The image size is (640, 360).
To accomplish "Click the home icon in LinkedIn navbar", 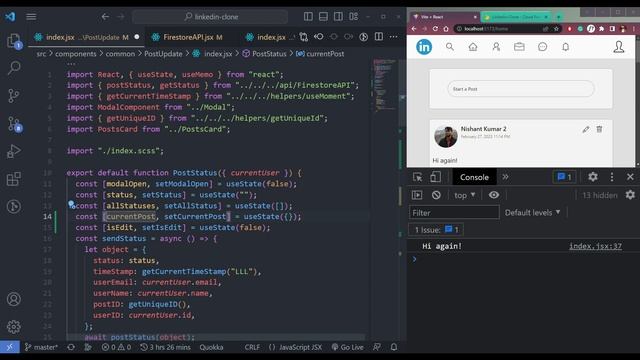I will coord(473,47).
